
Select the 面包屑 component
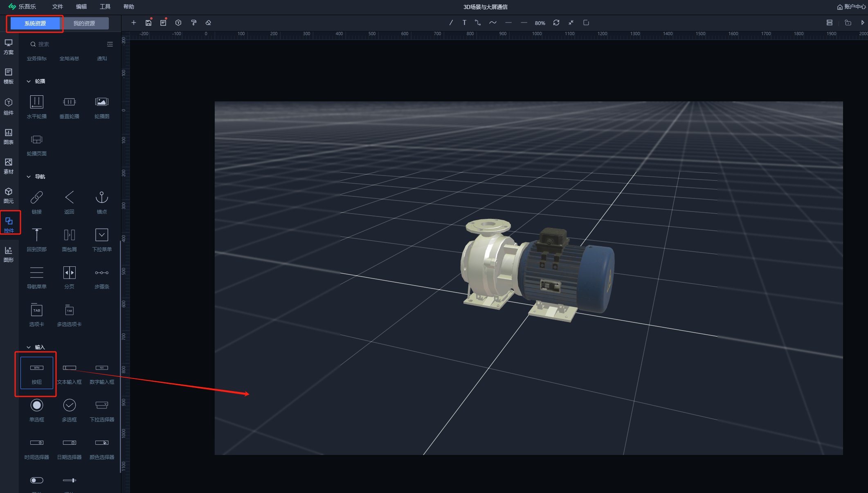[x=70, y=240]
